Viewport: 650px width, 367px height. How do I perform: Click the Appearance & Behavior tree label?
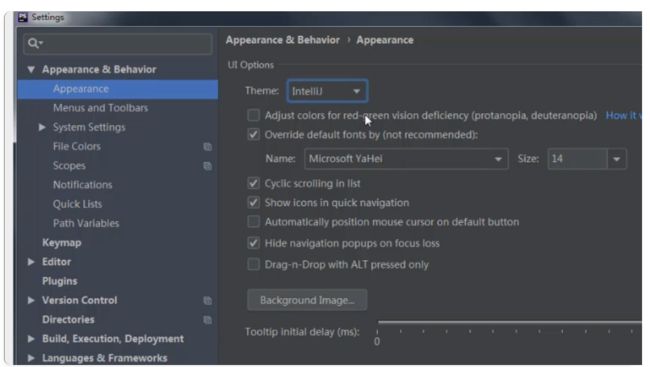[x=99, y=69]
